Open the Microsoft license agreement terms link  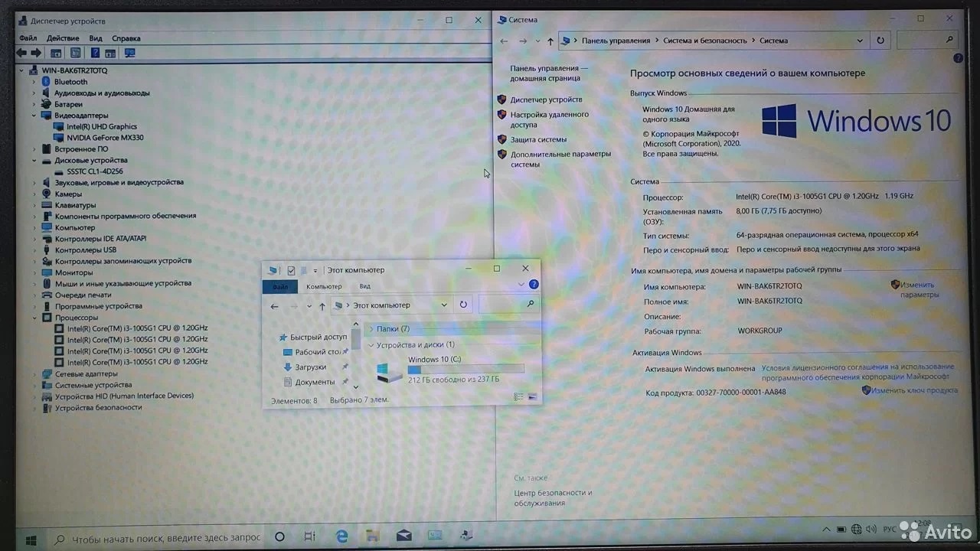tap(857, 372)
